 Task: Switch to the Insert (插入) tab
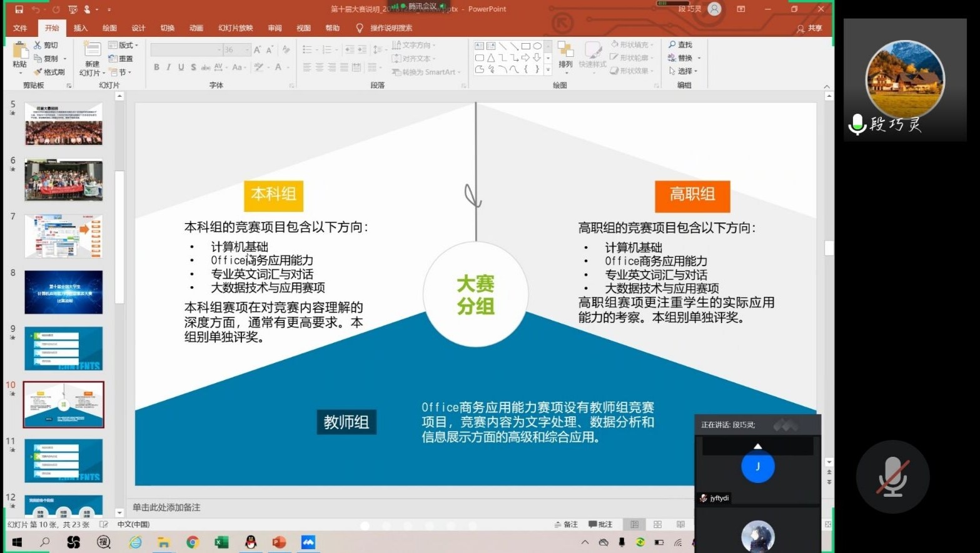pos(81,28)
